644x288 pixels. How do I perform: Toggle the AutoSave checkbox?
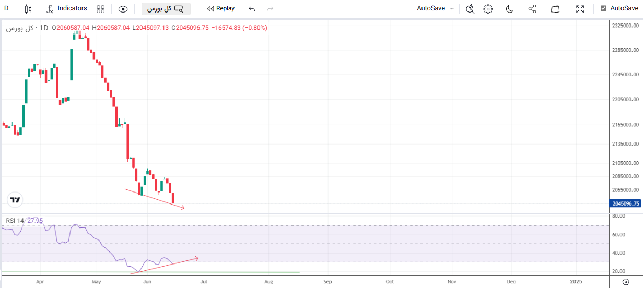coord(604,8)
